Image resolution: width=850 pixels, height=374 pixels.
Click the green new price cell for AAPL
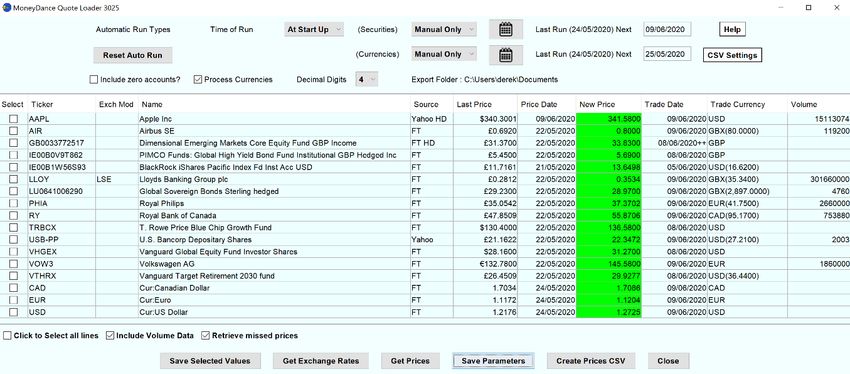609,119
